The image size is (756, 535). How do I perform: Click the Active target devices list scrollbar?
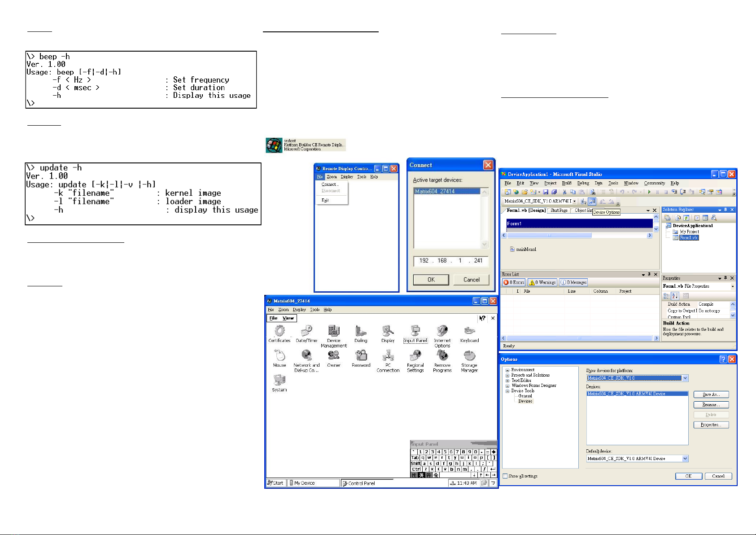485,218
